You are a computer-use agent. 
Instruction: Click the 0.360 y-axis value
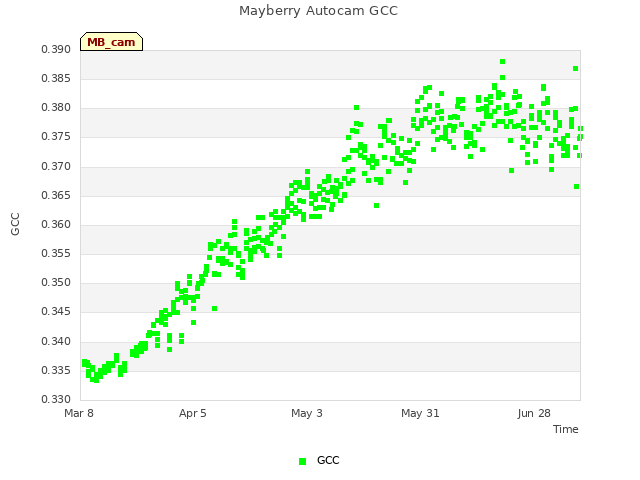coord(56,224)
